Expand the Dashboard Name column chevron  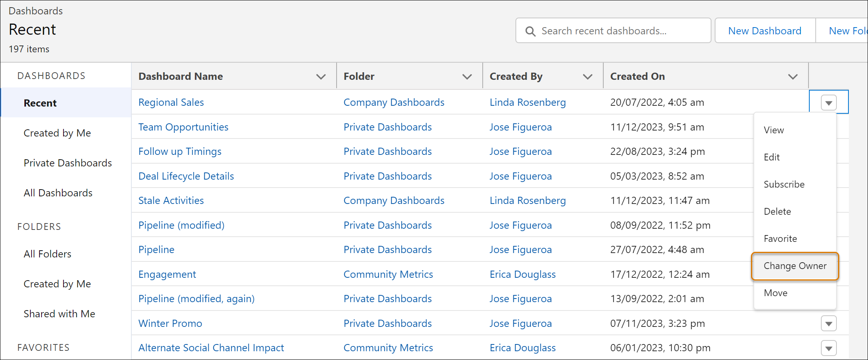tap(321, 77)
